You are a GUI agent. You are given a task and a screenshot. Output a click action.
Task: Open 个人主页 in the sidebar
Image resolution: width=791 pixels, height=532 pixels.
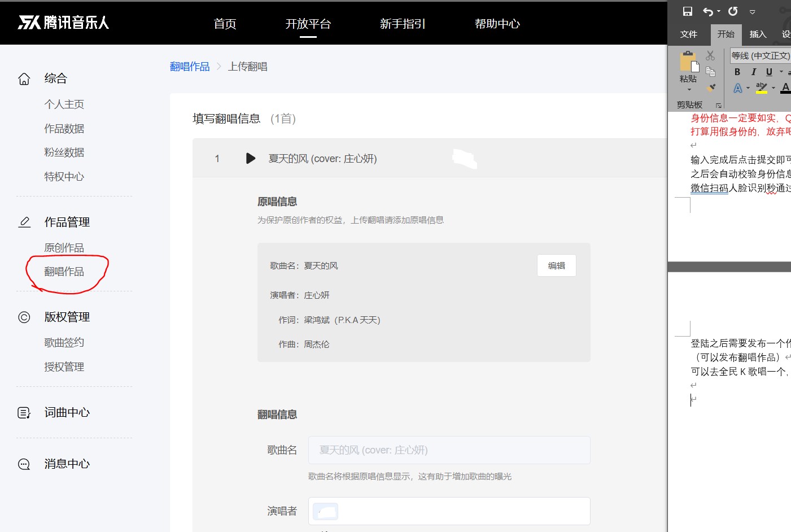click(64, 104)
